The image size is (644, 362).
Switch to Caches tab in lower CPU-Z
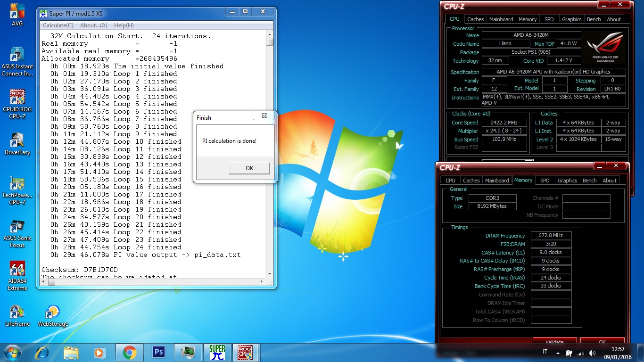click(x=471, y=181)
